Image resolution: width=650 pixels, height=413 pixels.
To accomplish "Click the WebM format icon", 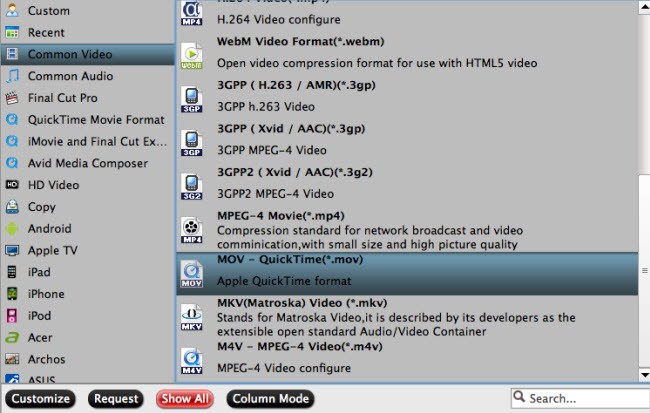I will [192, 56].
